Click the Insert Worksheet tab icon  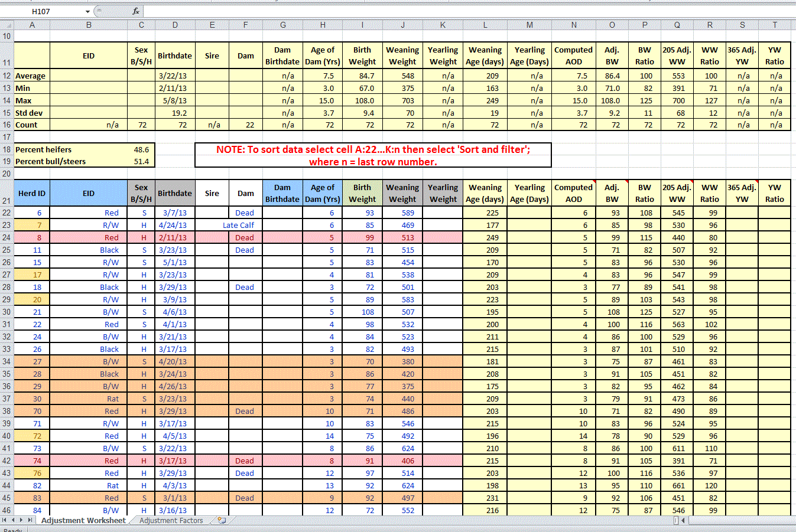coord(222,520)
